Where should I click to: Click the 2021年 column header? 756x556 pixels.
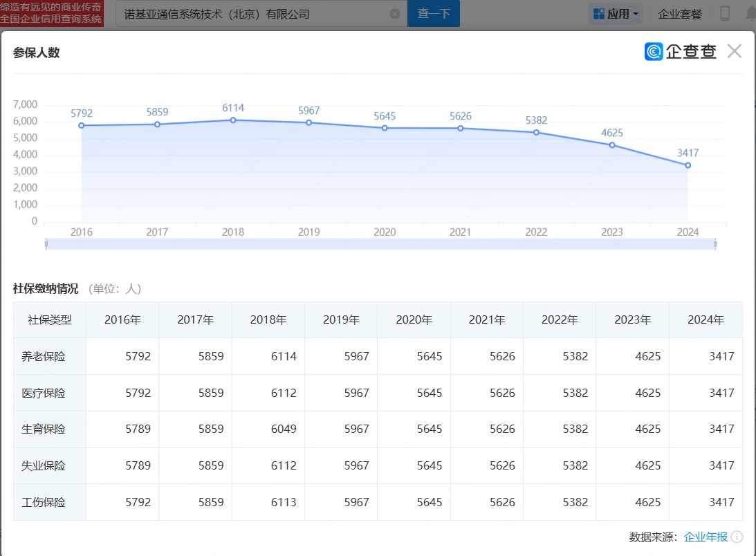click(487, 319)
